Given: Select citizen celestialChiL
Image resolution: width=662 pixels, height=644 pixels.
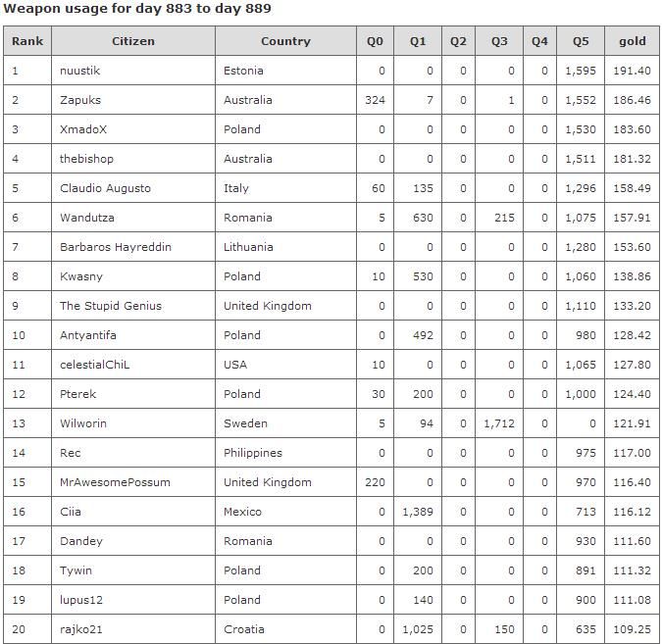Looking at the screenshot, I should click(95, 365).
